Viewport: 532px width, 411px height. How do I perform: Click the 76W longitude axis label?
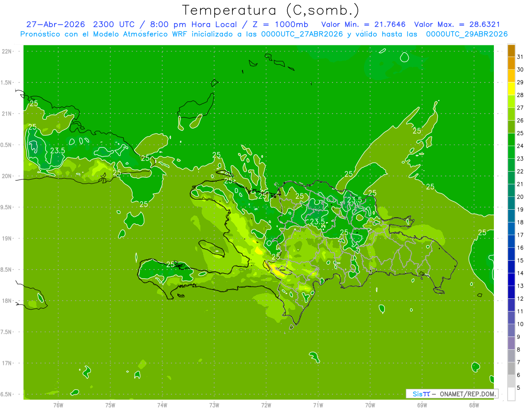pyautogui.click(x=58, y=405)
